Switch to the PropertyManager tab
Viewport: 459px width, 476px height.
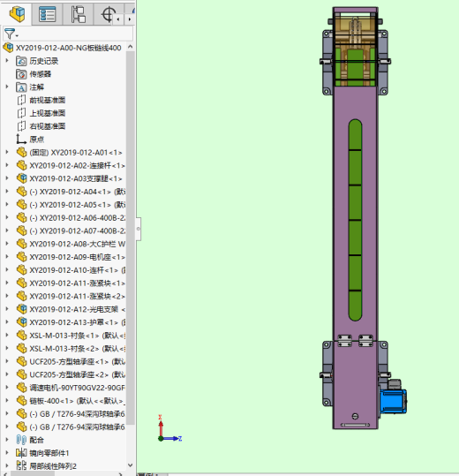coord(48,14)
